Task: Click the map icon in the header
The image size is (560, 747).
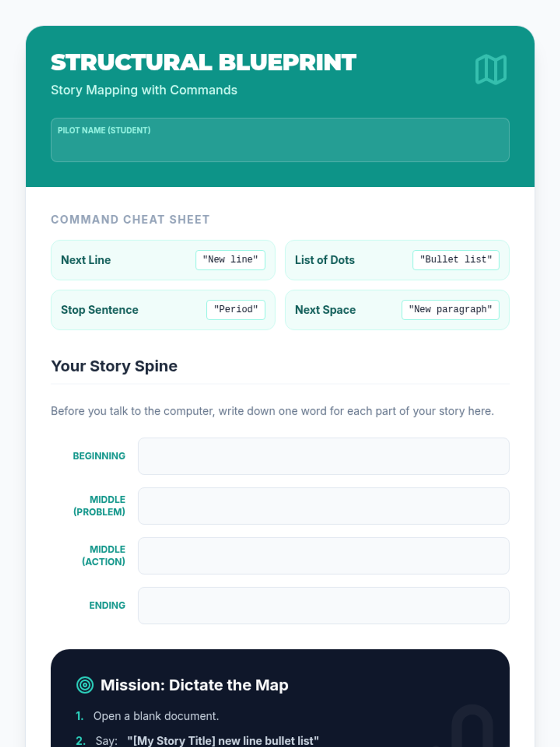Action: coord(490,70)
